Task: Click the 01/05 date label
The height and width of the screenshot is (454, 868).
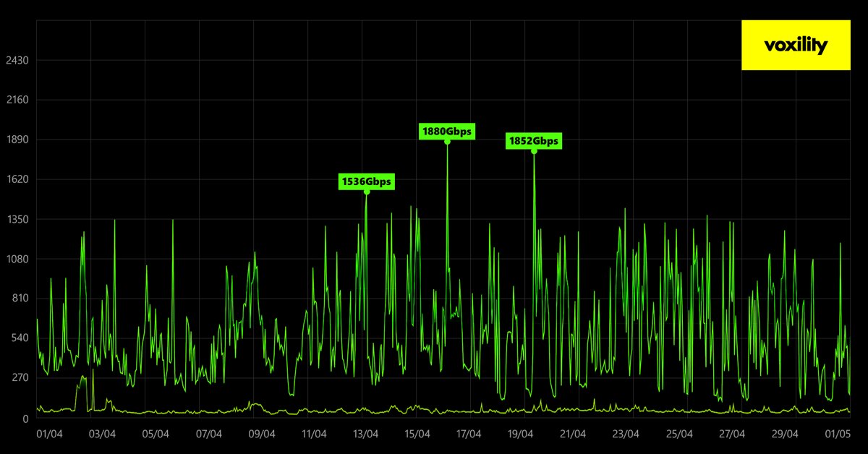Action: click(837, 434)
